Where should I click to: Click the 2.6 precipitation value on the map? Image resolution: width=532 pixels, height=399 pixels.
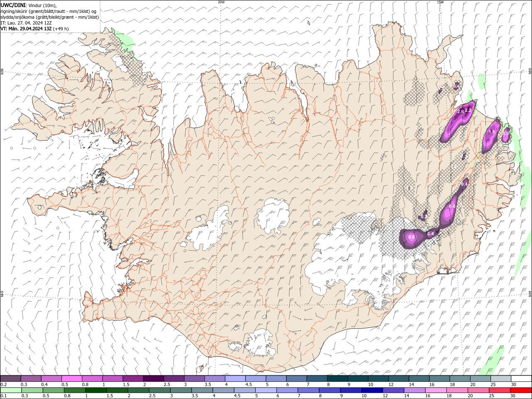click(x=461, y=112)
